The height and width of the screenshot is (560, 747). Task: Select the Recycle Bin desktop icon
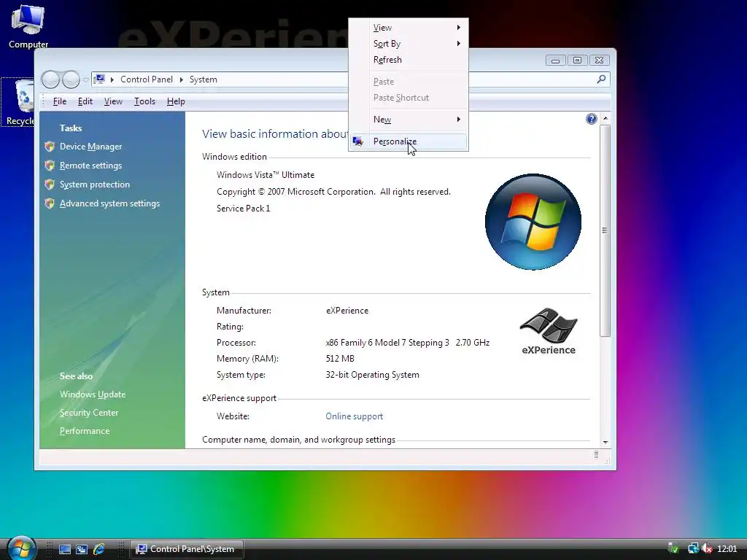[x=18, y=102]
